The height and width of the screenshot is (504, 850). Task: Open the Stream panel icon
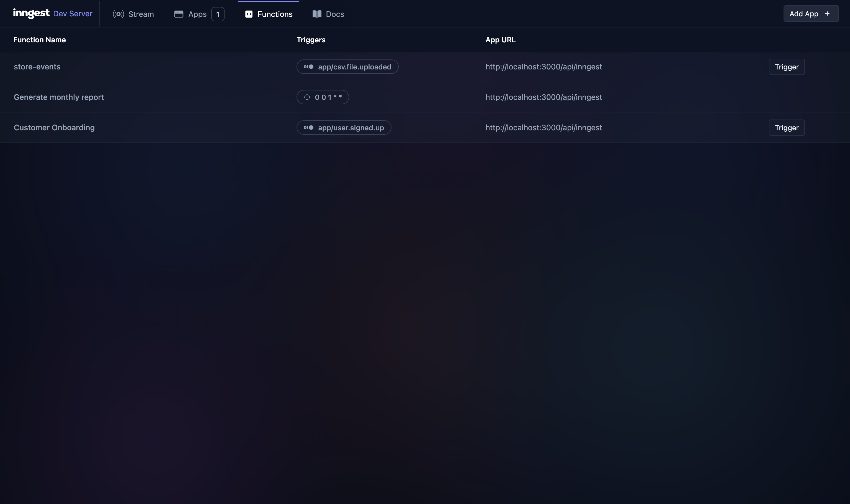coord(118,13)
